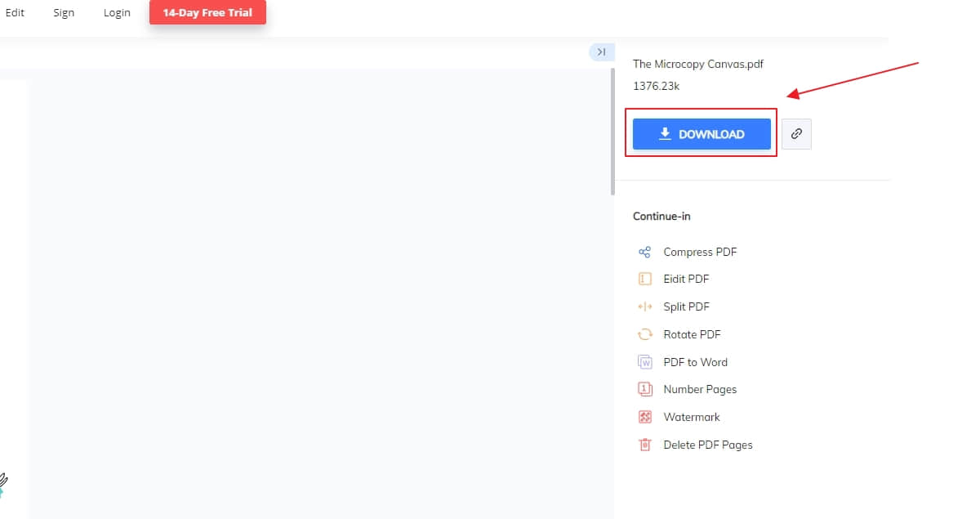The image size is (980, 519).
Task: Click the blue DOWNLOAD button
Action: [702, 133]
